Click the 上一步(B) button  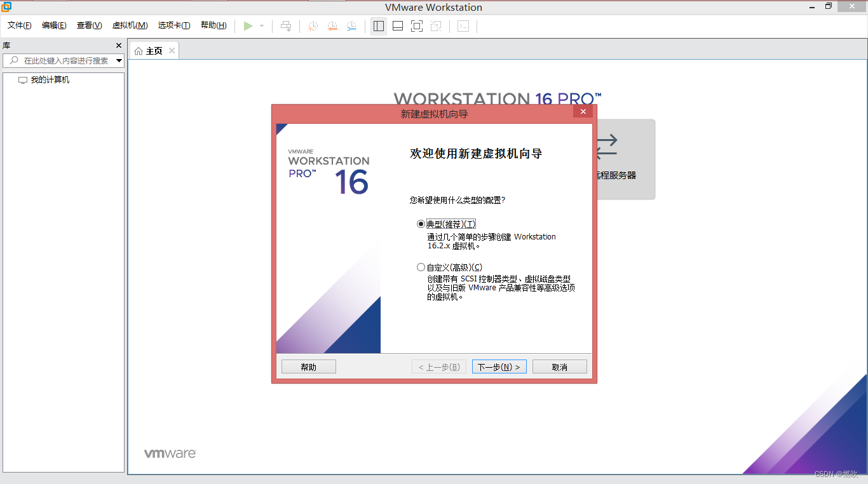click(x=439, y=367)
